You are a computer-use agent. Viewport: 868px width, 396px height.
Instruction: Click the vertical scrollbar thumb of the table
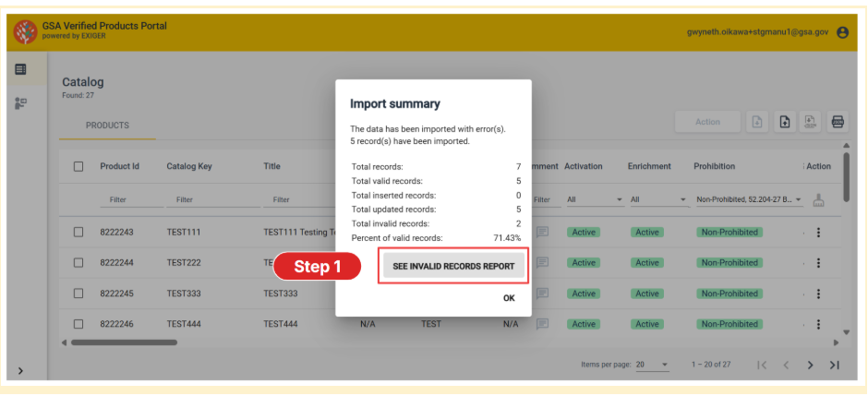pyautogui.click(x=846, y=177)
